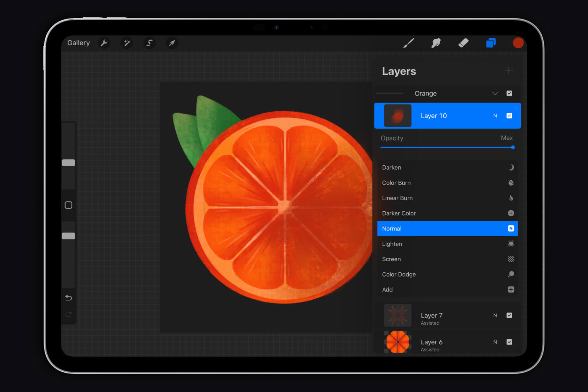Click the Max opacity value
Image resolution: width=588 pixels, height=392 pixels.
[x=507, y=138]
